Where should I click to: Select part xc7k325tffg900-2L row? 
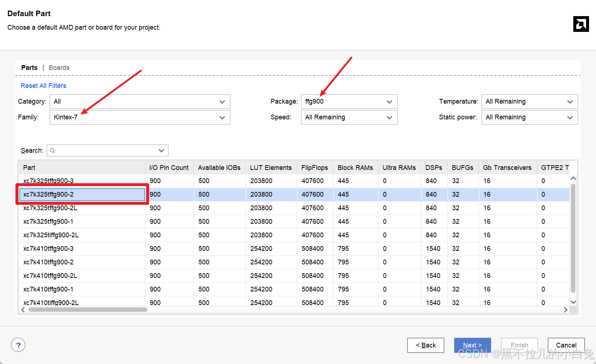tap(294, 208)
